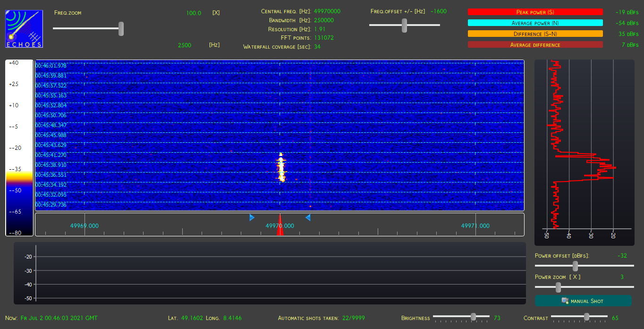Click the Power zoom value 3
The width and height of the screenshot is (644, 329).
click(x=622, y=277)
